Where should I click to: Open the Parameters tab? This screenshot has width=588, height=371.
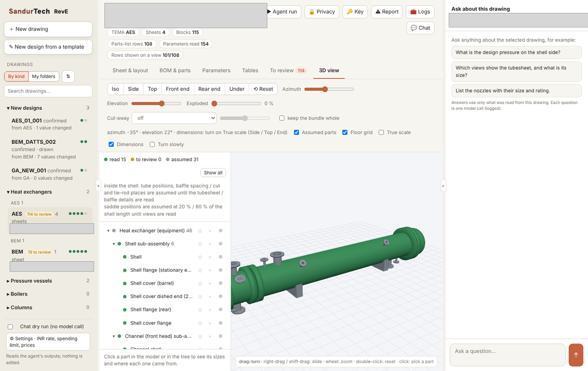[x=216, y=70]
